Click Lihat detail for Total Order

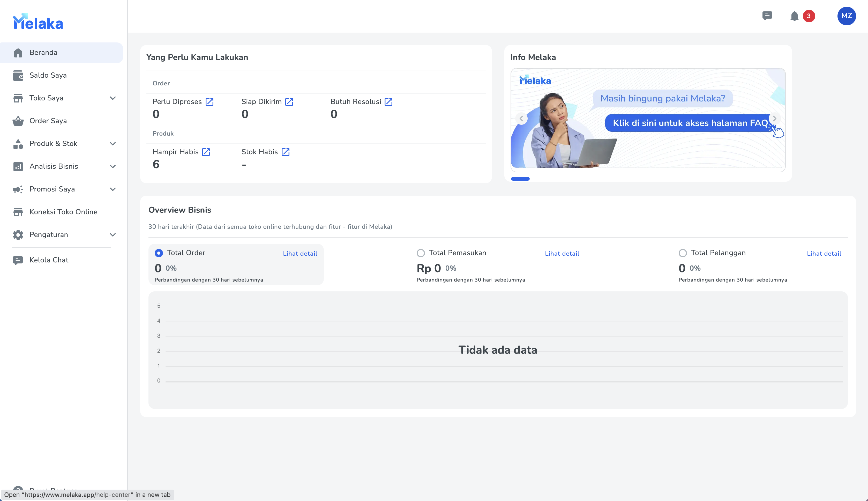pyautogui.click(x=300, y=254)
